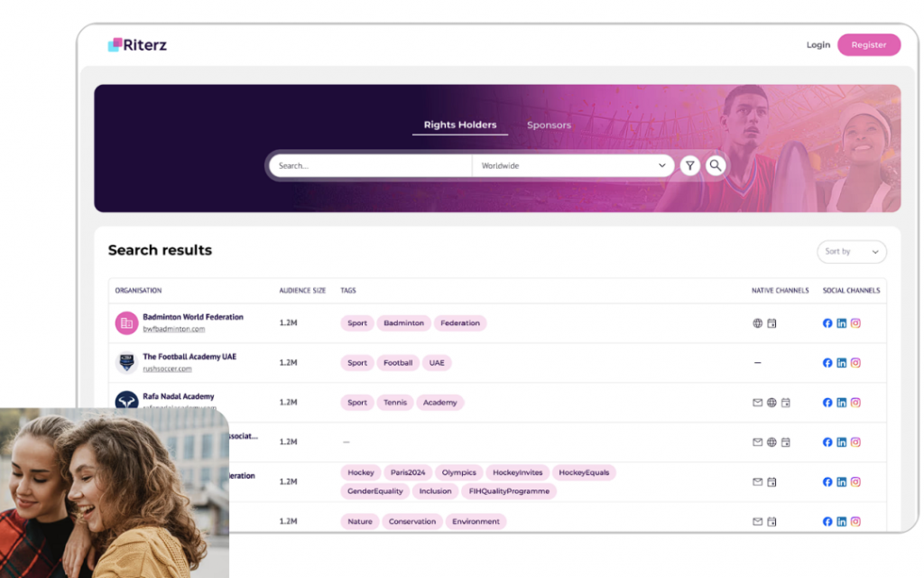
Task: Select the Olympics tag
Action: point(459,472)
